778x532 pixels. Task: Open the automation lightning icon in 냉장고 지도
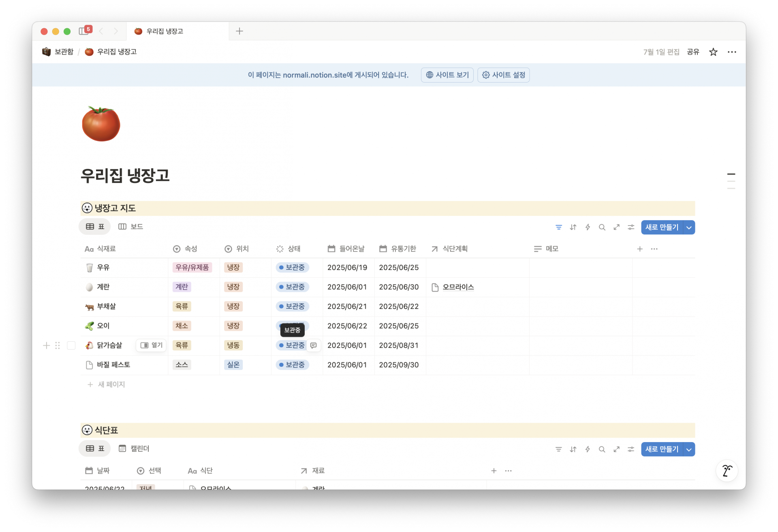(588, 227)
